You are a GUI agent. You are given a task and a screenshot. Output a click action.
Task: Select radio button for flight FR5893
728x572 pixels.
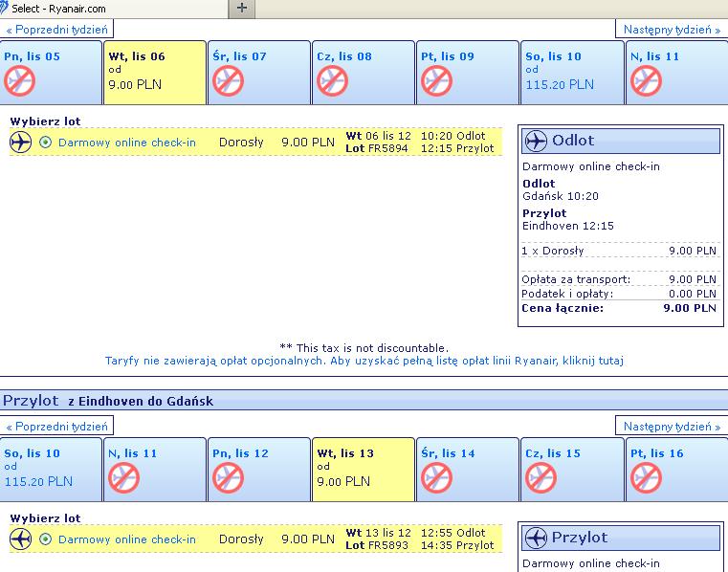pyautogui.click(x=46, y=539)
